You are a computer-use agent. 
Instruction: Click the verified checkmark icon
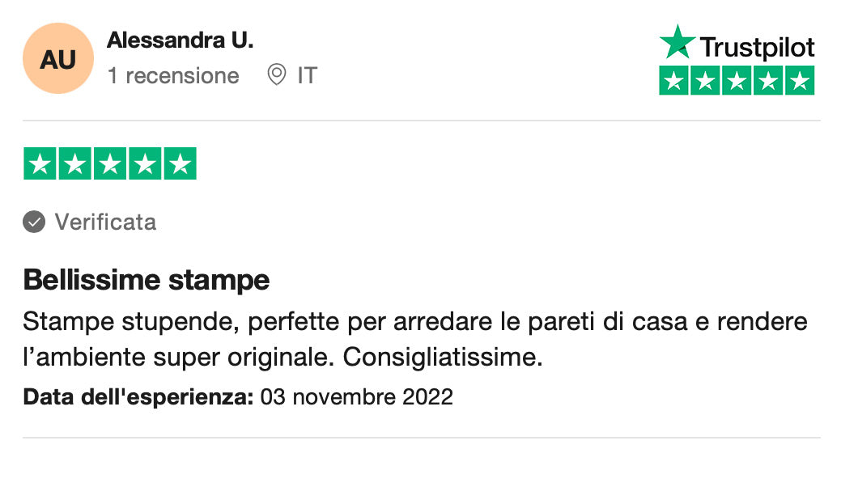[34, 222]
